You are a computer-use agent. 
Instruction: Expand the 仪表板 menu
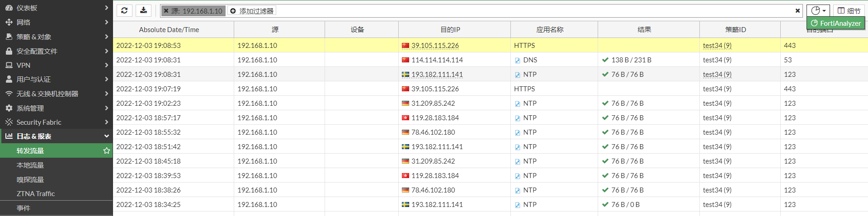[x=107, y=8]
